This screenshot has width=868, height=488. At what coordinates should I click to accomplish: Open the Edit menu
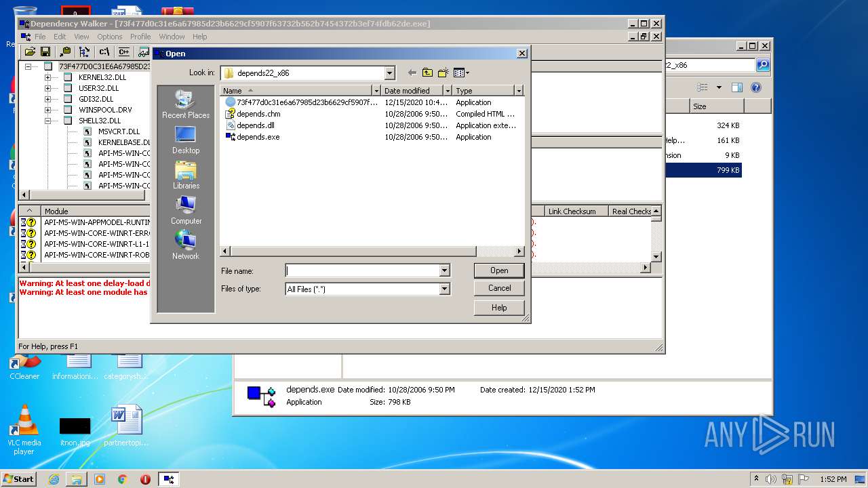(60, 37)
